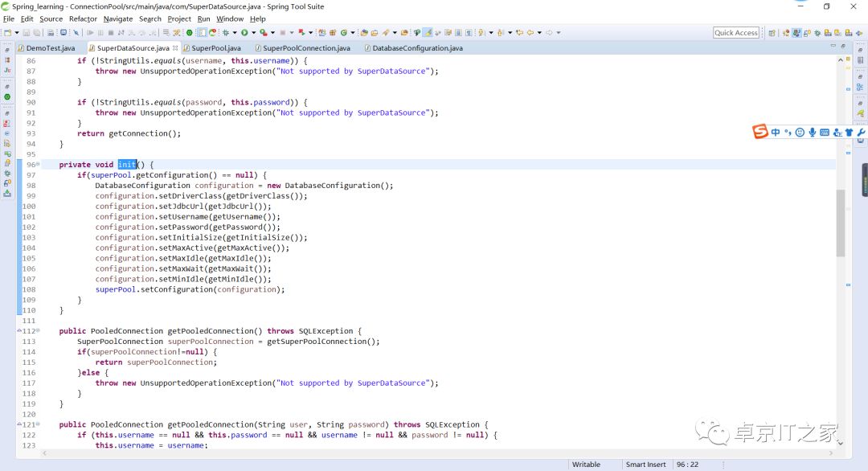Screen dimensions: 868x471
Task: Click the Debug bug icon
Action: (x=225, y=33)
